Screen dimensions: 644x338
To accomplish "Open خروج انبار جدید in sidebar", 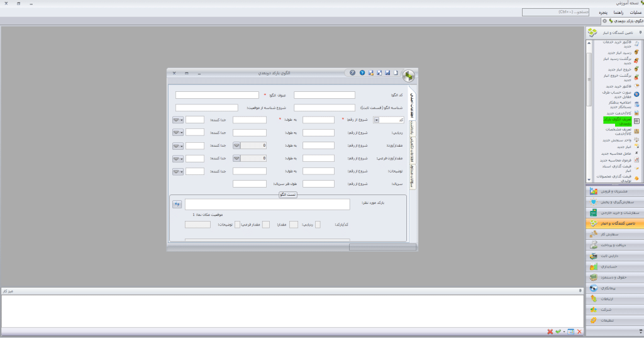I will point(623,69).
